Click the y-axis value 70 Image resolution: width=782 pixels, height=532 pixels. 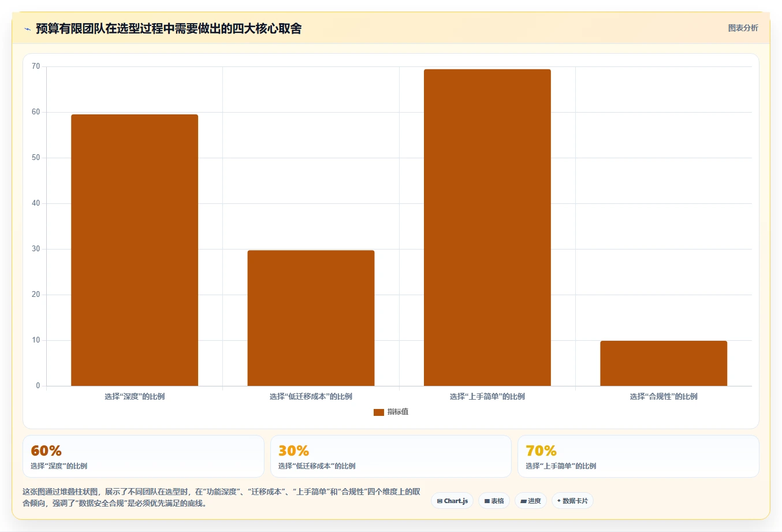coord(36,66)
